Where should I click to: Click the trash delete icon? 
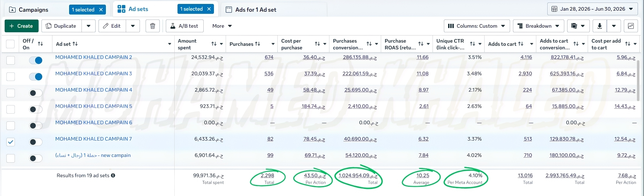(153, 26)
